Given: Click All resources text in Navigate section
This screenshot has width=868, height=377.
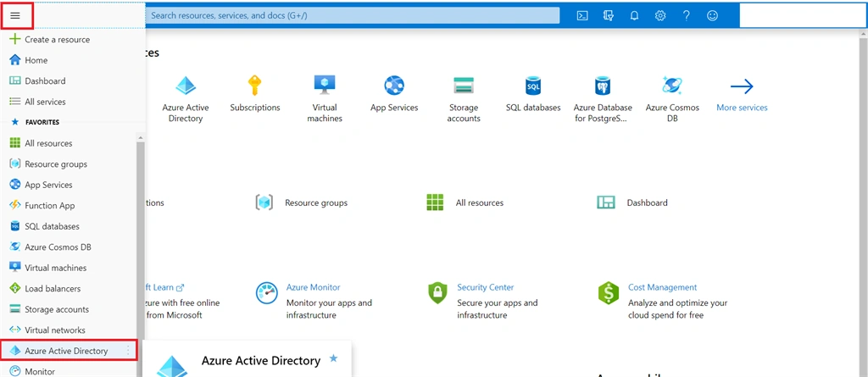Looking at the screenshot, I should 480,203.
